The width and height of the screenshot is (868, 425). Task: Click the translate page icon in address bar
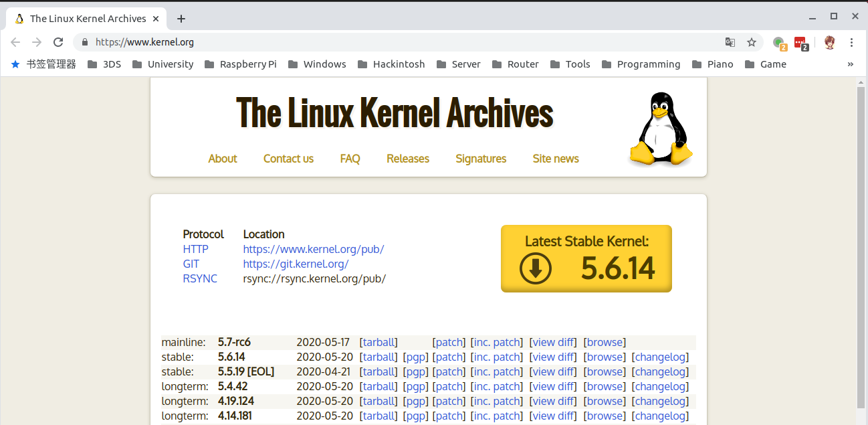[x=730, y=42]
